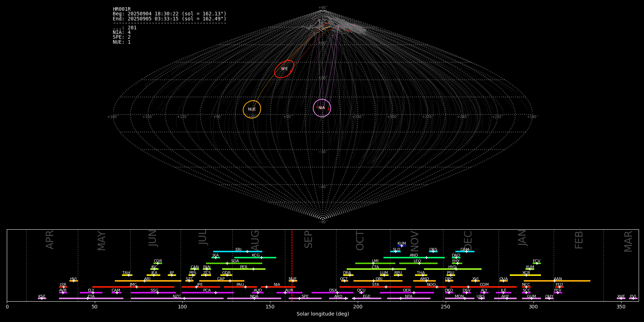Click the ORS shower label in timeline
This screenshot has width=644, height=322.
click(433, 250)
